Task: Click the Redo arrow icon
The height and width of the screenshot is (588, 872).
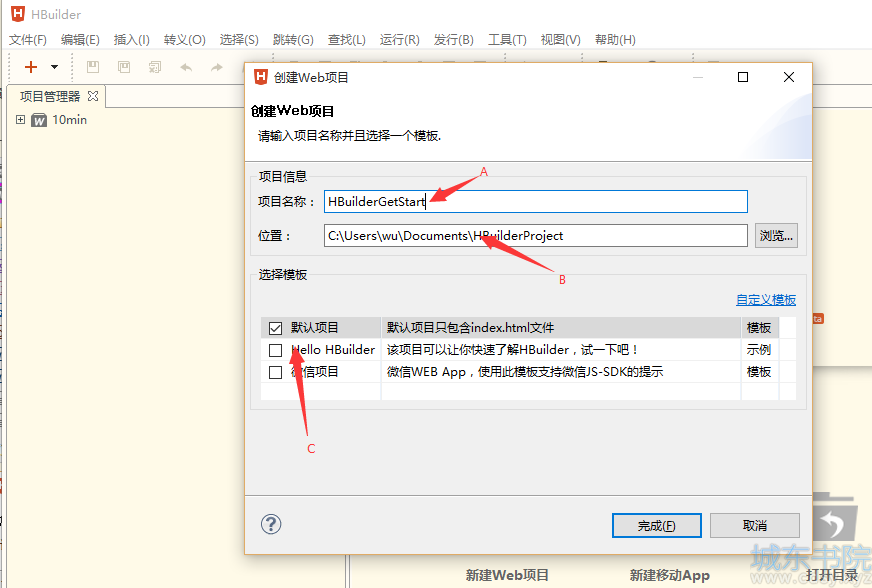Action: [x=217, y=67]
